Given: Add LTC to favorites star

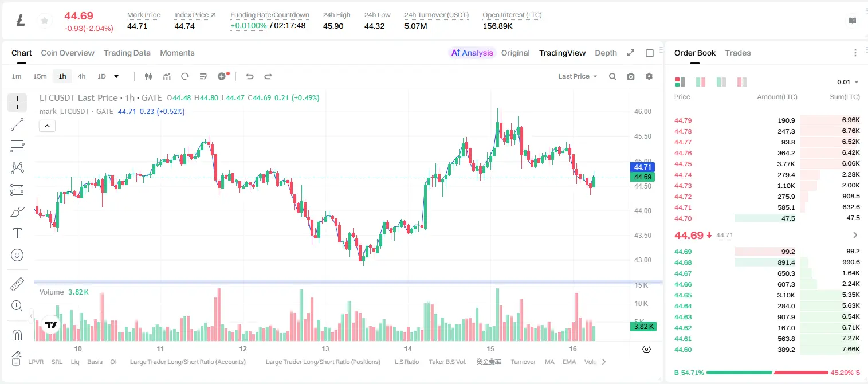Looking at the screenshot, I should 44,21.
